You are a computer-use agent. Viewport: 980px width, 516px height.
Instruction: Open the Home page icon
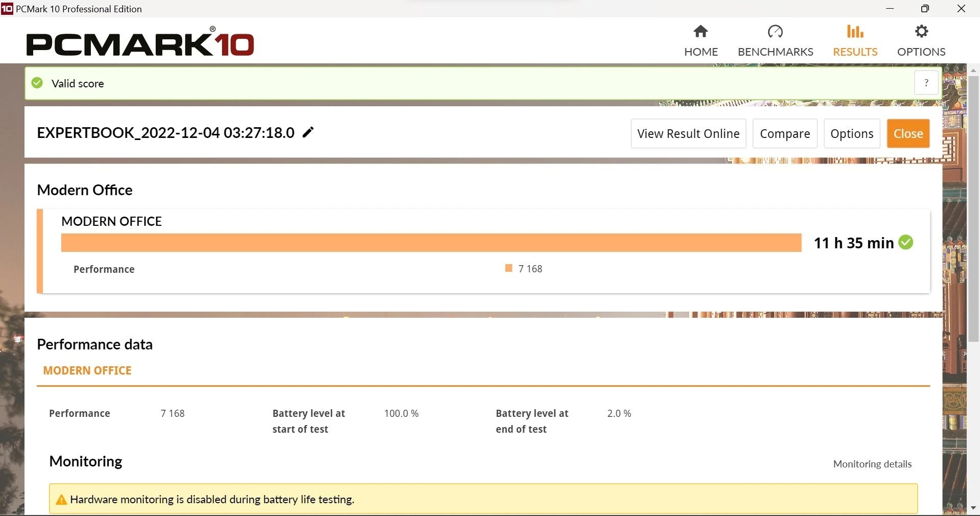(x=701, y=32)
